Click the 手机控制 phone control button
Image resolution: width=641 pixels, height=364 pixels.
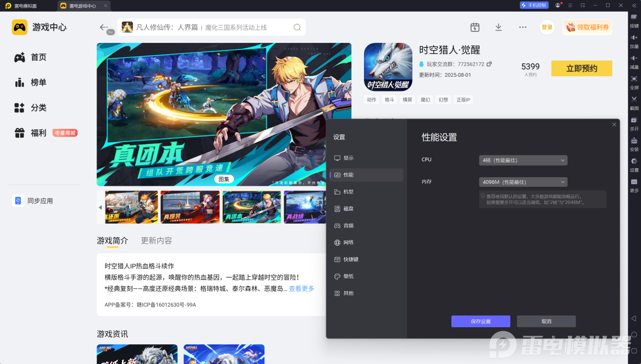(x=534, y=5)
